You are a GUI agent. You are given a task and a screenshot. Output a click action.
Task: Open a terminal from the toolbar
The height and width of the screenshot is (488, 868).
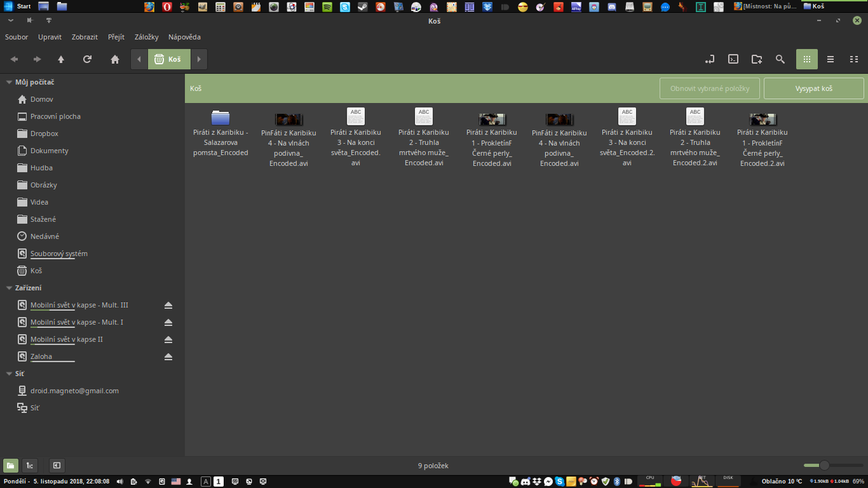coord(733,59)
